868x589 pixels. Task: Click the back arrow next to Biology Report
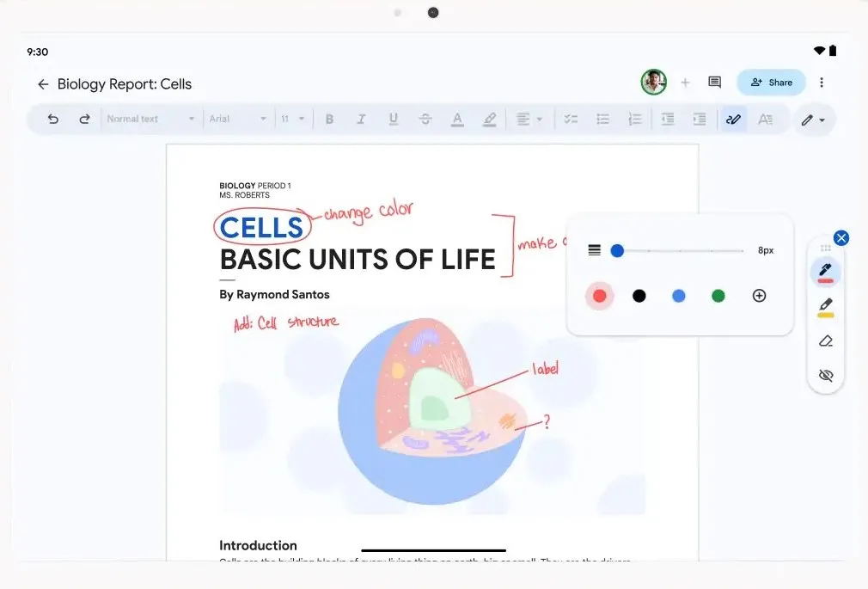(x=42, y=83)
